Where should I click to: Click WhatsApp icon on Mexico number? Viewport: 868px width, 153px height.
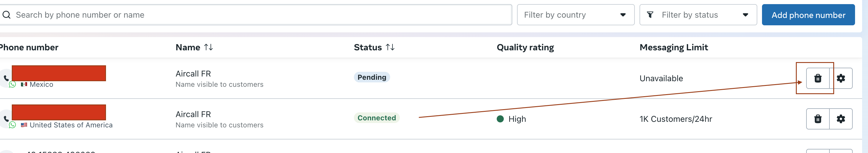[12, 84]
